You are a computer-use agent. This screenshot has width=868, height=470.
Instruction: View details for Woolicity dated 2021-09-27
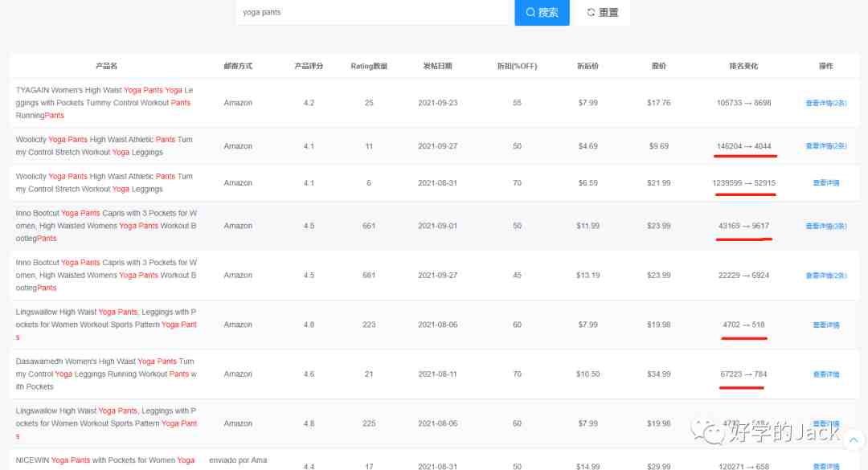[825, 146]
